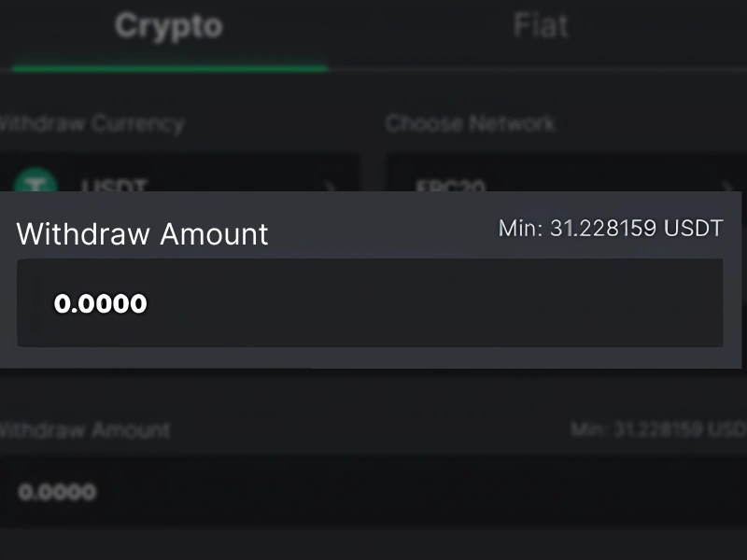
Task: Click the green Tether USDT coin icon
Action: click(x=36, y=182)
